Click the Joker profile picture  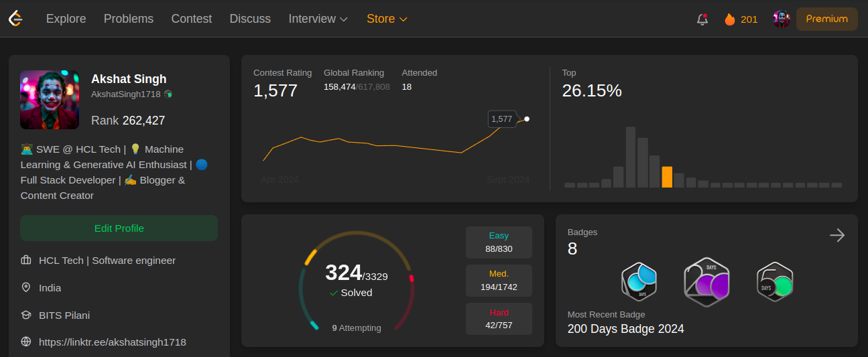tap(50, 100)
